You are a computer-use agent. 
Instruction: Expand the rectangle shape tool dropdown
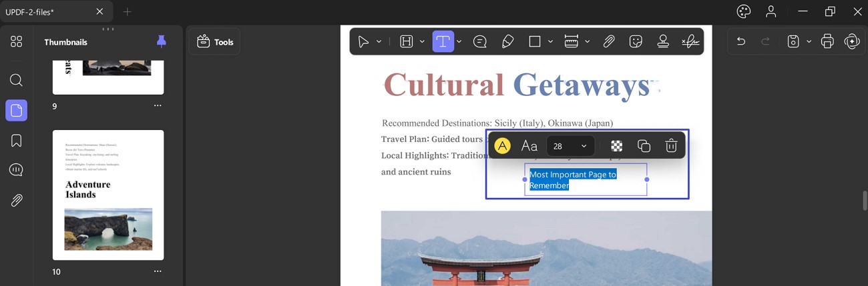coord(550,41)
